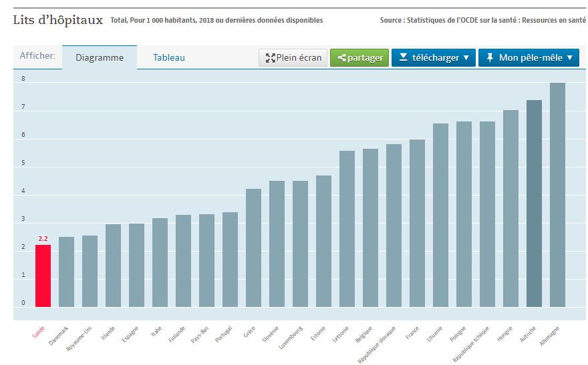Select the République slovaque bar
Viewport: 588px width, 365px height.
pos(394,226)
